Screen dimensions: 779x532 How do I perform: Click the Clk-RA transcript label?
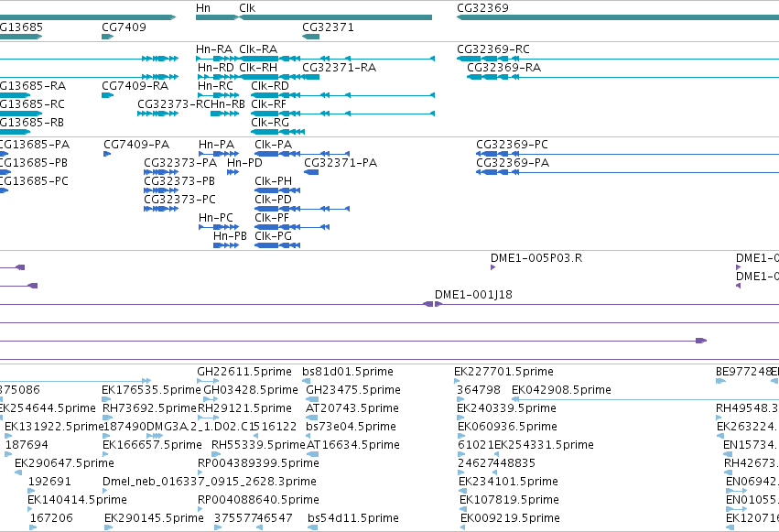pos(258,49)
